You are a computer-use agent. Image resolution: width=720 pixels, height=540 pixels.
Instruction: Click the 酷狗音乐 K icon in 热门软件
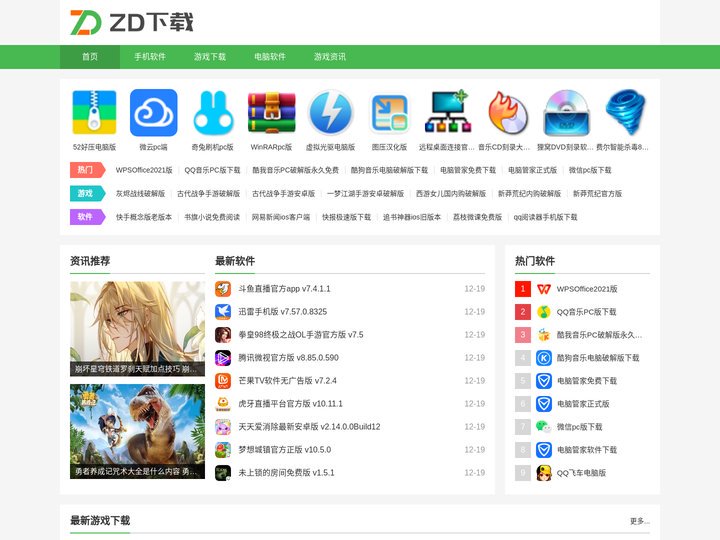point(544,358)
